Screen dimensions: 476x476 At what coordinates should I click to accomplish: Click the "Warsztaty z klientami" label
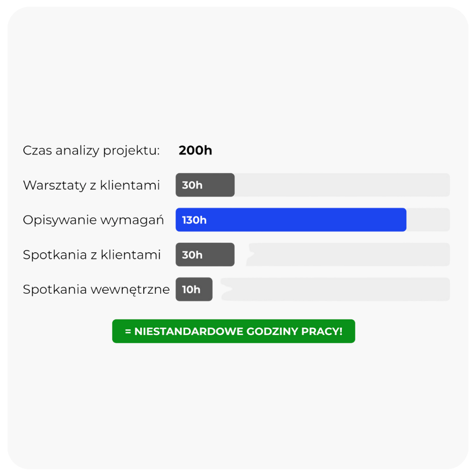pyautogui.click(x=91, y=185)
